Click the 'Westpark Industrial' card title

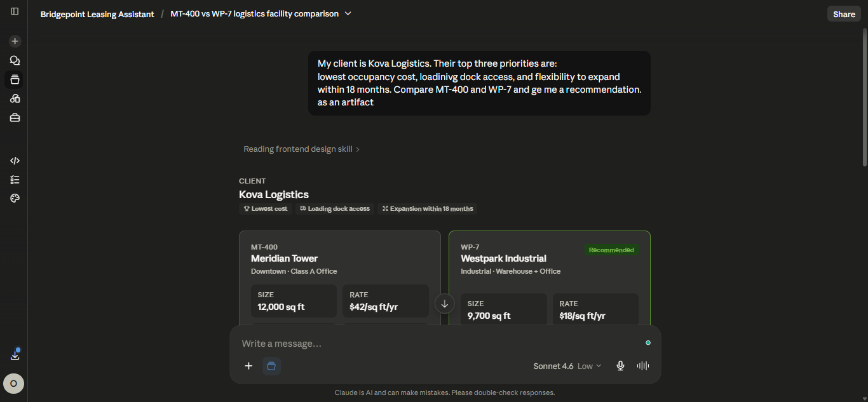(503, 258)
